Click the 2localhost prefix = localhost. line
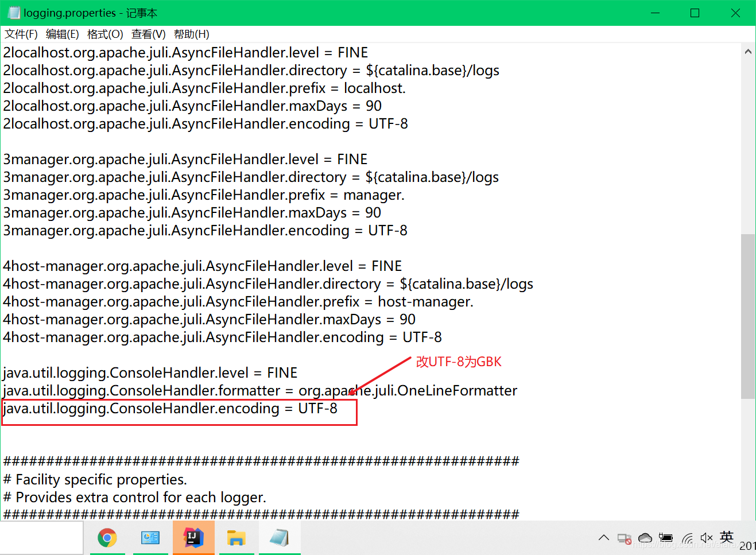The width and height of the screenshot is (756, 555). (x=204, y=88)
